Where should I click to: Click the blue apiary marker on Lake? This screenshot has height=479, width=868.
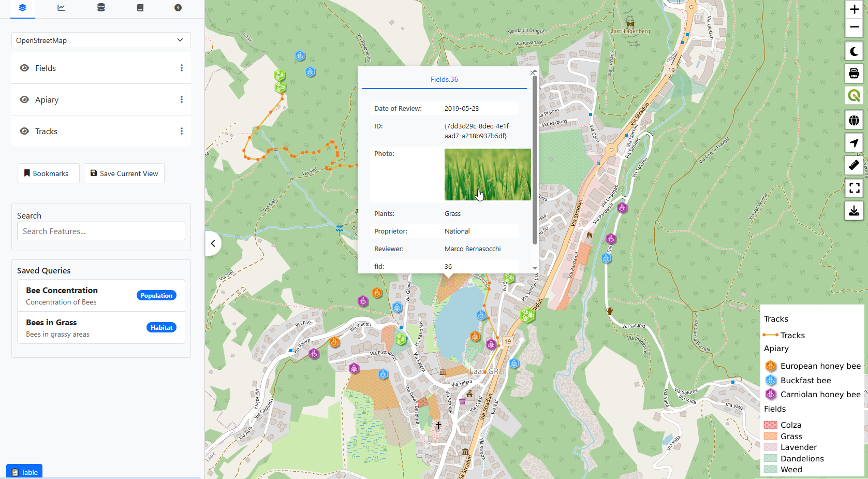pos(481,315)
